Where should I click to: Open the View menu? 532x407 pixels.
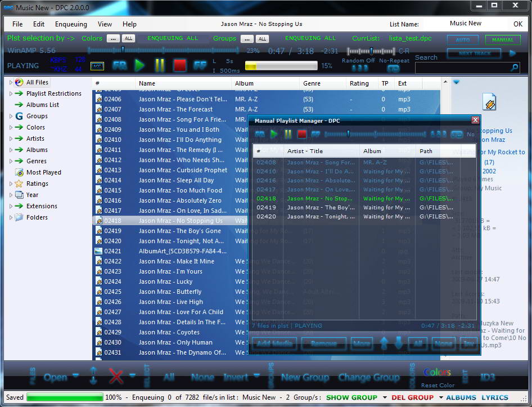(105, 24)
